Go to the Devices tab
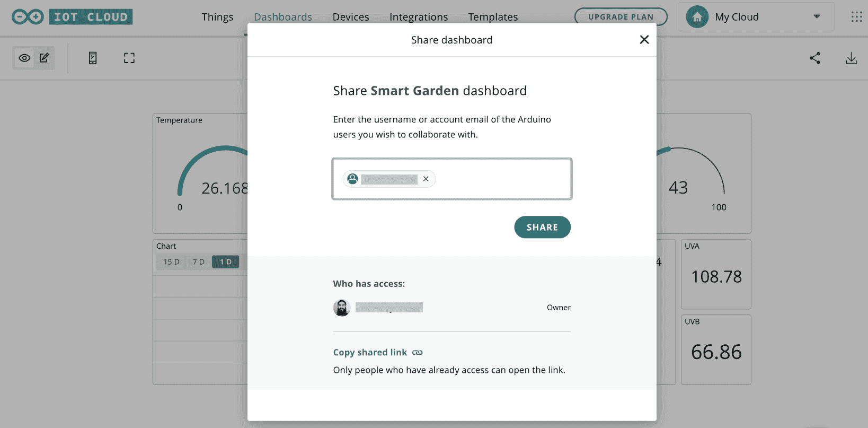Image resolution: width=868 pixels, height=428 pixels. click(x=350, y=17)
